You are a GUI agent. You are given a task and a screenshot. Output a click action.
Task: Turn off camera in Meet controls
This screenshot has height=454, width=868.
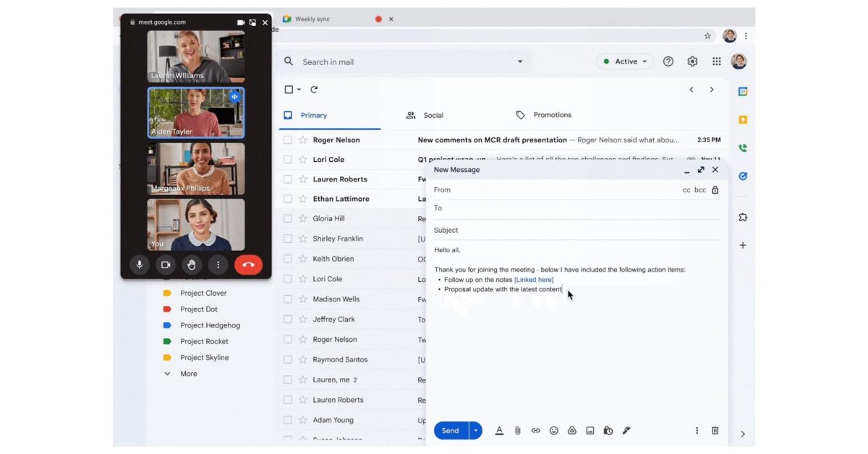166,265
